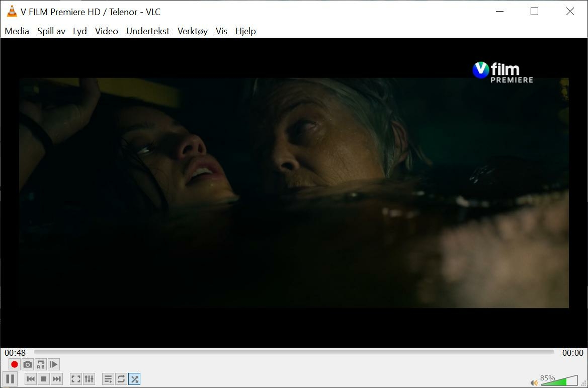The image size is (588, 388).
Task: Advance frame by frame
Action: (53, 364)
